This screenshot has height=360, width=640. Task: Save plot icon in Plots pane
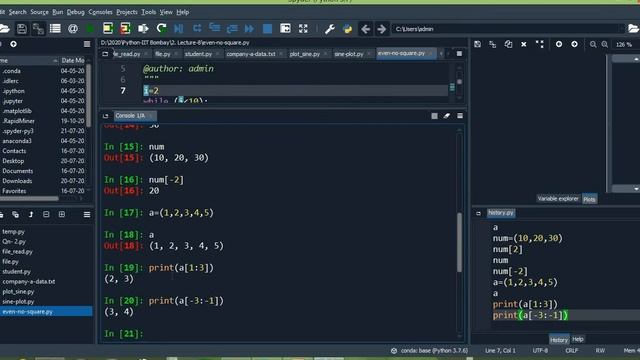point(477,44)
